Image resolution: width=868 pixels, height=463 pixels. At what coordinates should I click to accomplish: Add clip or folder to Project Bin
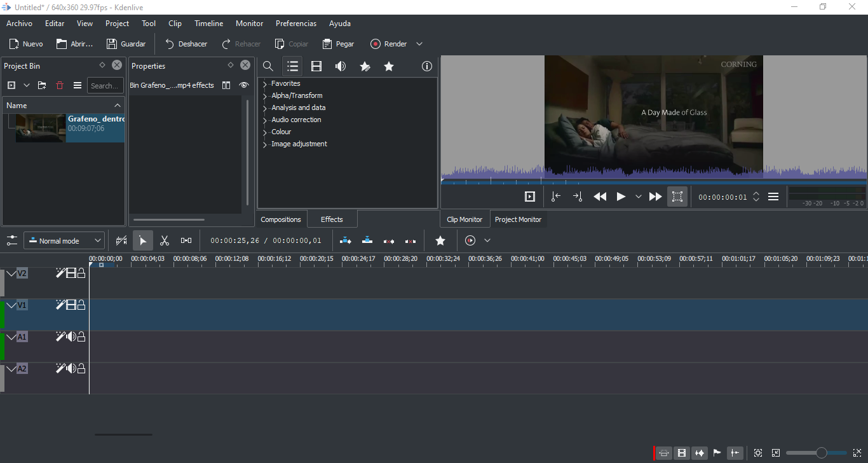point(11,85)
